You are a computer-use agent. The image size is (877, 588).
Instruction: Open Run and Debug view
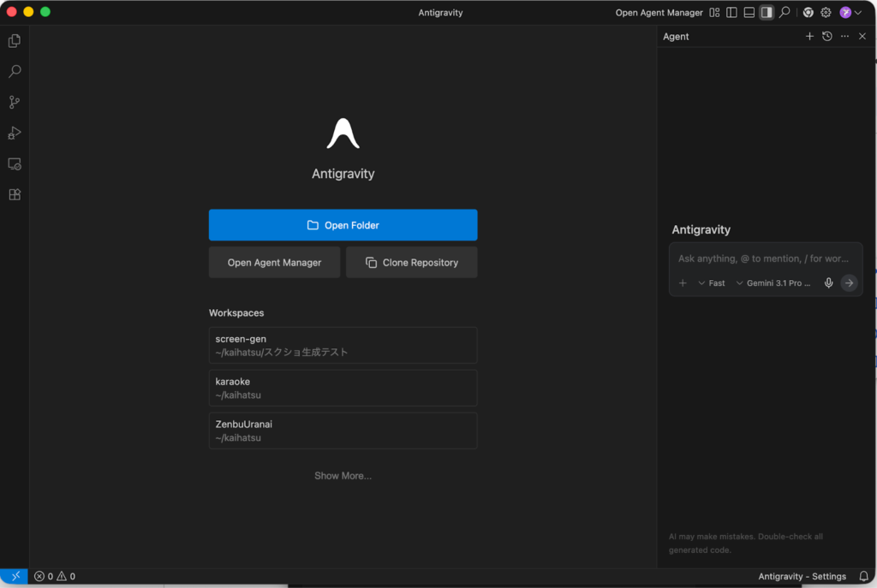(x=15, y=133)
